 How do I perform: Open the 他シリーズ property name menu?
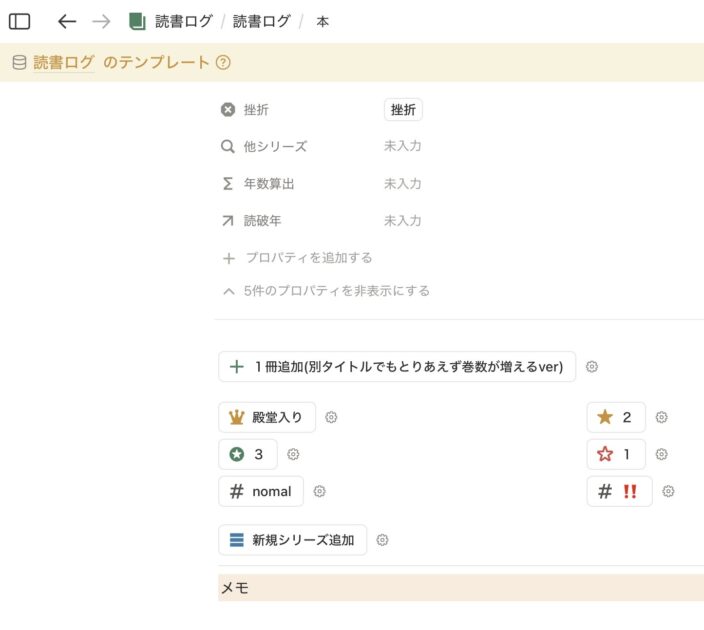pos(274,146)
